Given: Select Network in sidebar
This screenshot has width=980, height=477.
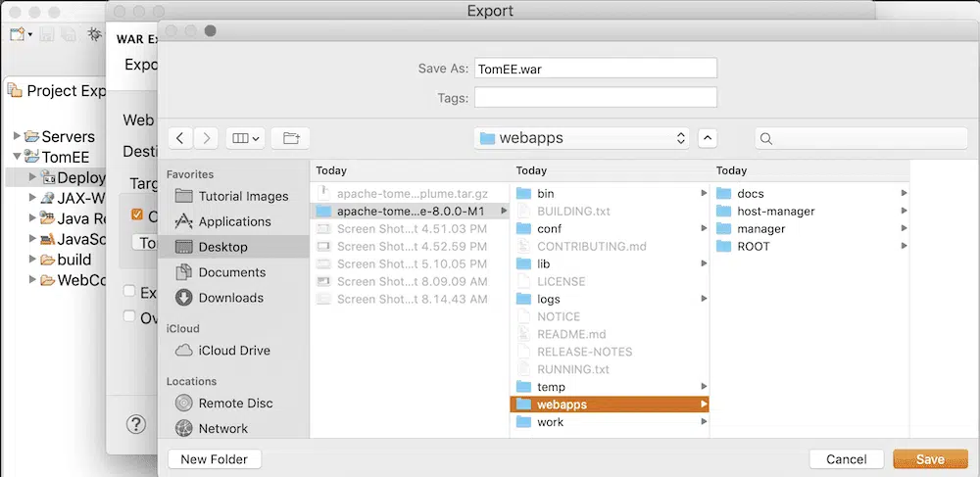Looking at the screenshot, I should 222,429.
